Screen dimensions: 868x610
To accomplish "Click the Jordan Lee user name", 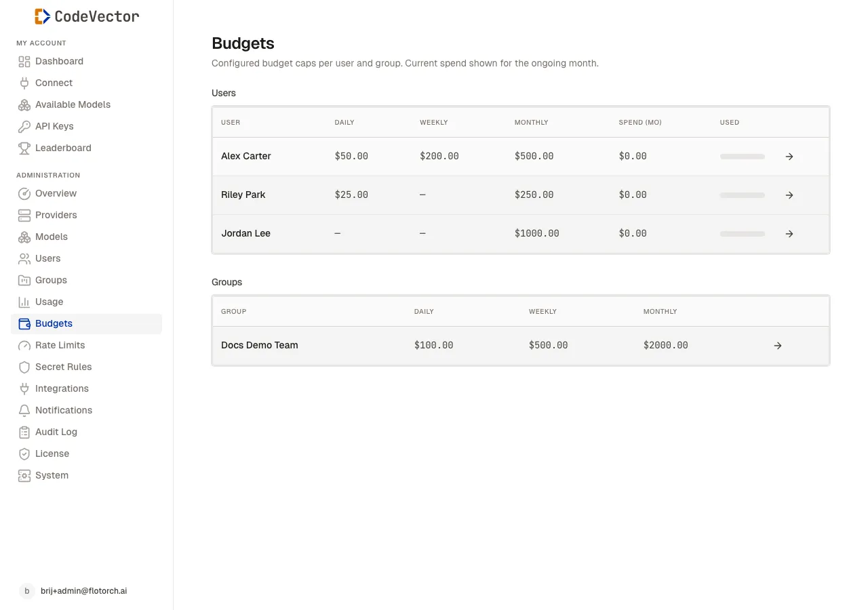I will [x=246, y=234].
